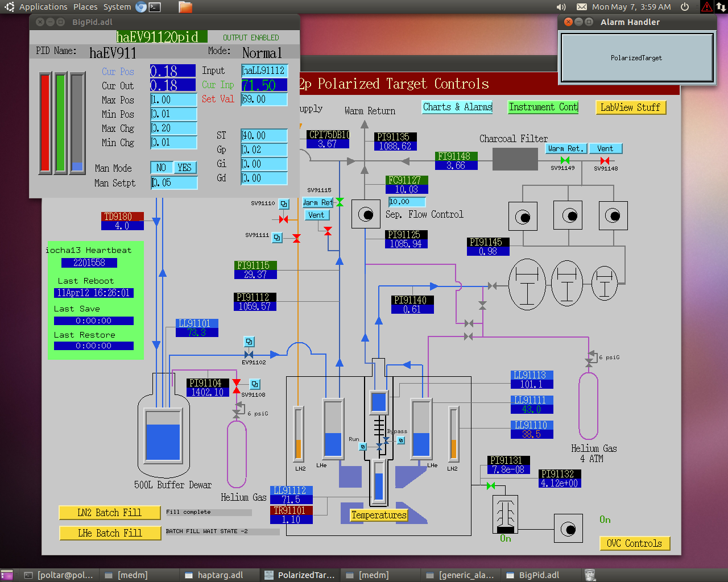Switch to generic_ala... taskbar window
The image size is (728, 582).
click(x=461, y=575)
